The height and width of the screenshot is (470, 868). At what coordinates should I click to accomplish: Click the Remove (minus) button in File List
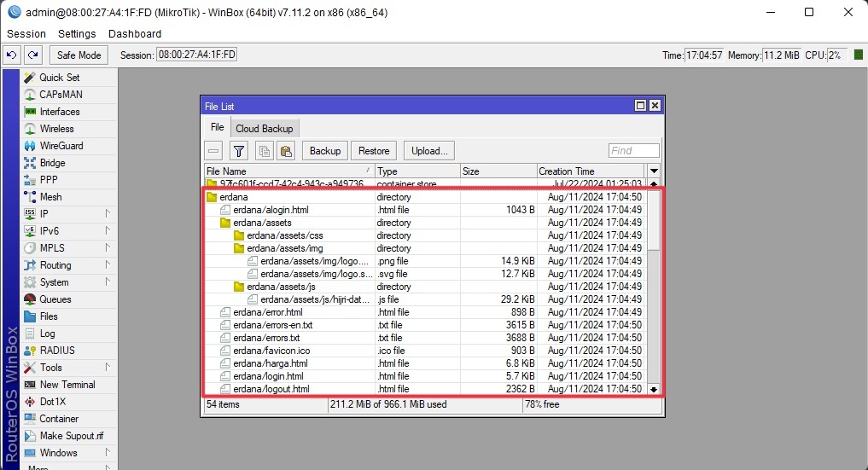(x=214, y=151)
